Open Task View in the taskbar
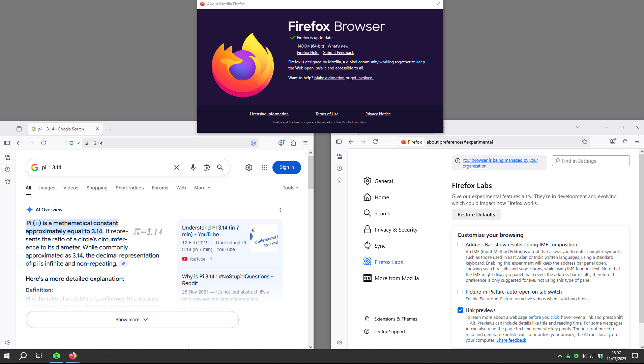The image size is (644, 364). coord(39,356)
